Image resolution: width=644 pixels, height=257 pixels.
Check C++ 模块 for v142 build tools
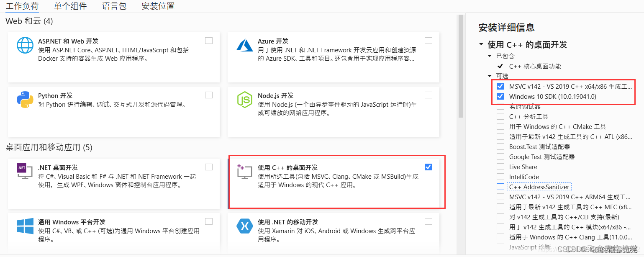pyautogui.click(x=500, y=227)
